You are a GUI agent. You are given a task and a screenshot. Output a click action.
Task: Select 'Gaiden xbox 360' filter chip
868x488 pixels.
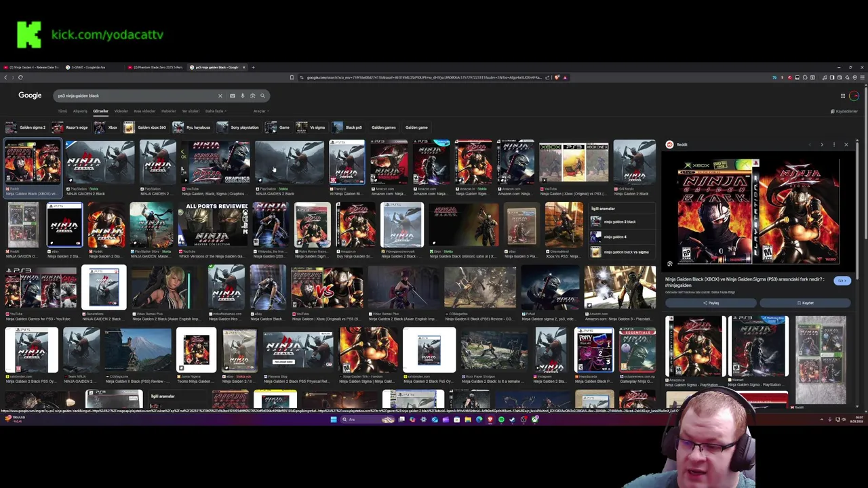click(x=145, y=127)
